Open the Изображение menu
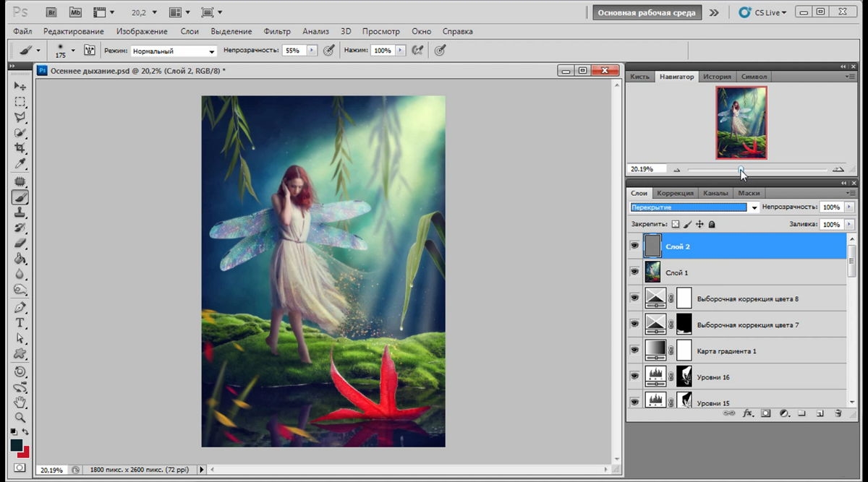This screenshot has height=482, width=868. click(x=142, y=32)
